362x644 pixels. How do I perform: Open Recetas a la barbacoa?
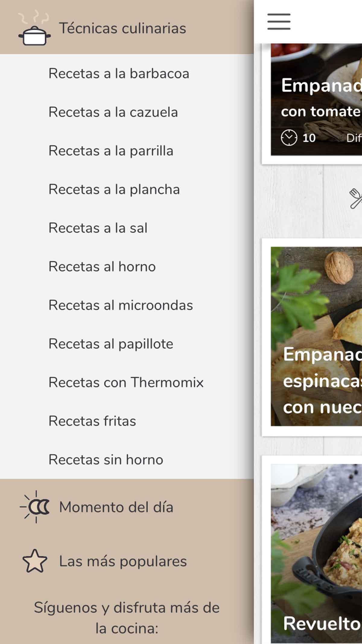[119, 74]
